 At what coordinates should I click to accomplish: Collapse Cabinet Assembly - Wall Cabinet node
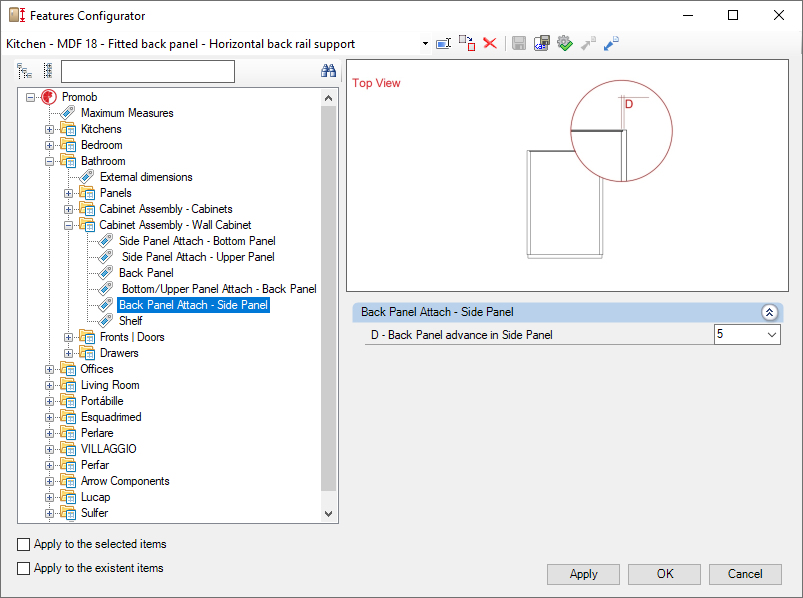coord(69,225)
